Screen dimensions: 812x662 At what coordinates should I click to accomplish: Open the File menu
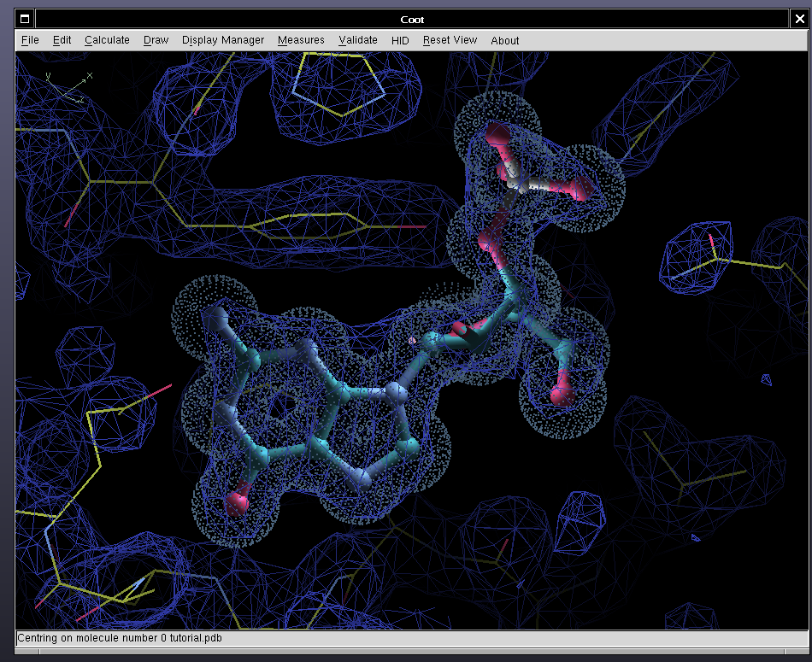click(30, 40)
